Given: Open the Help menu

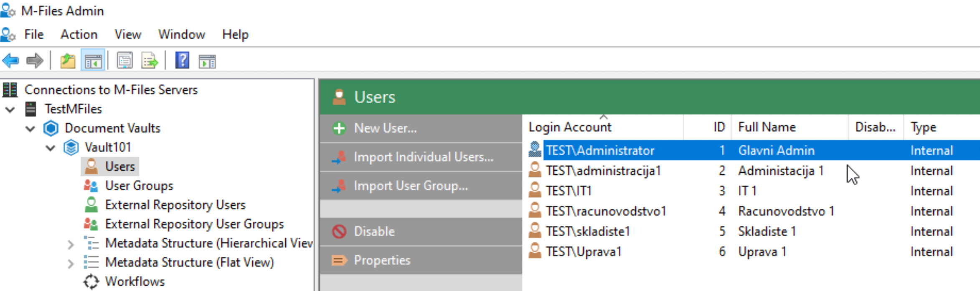Looking at the screenshot, I should pyautogui.click(x=235, y=34).
